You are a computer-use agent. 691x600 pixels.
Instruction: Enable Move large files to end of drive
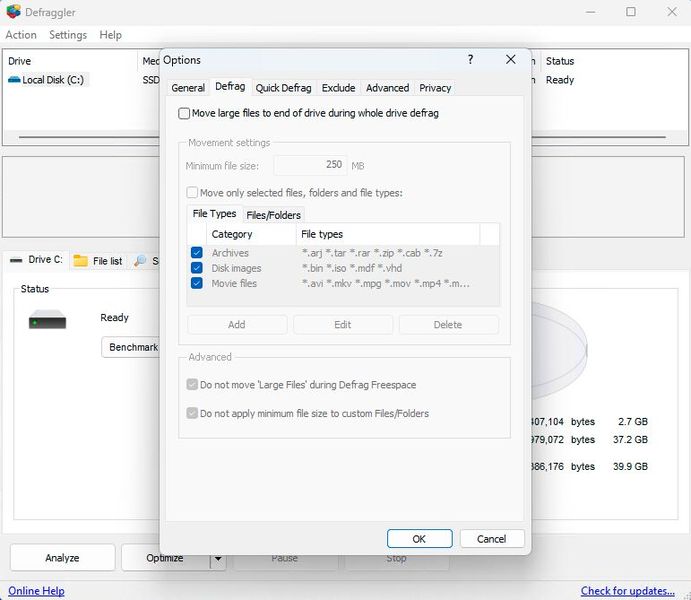[184, 113]
